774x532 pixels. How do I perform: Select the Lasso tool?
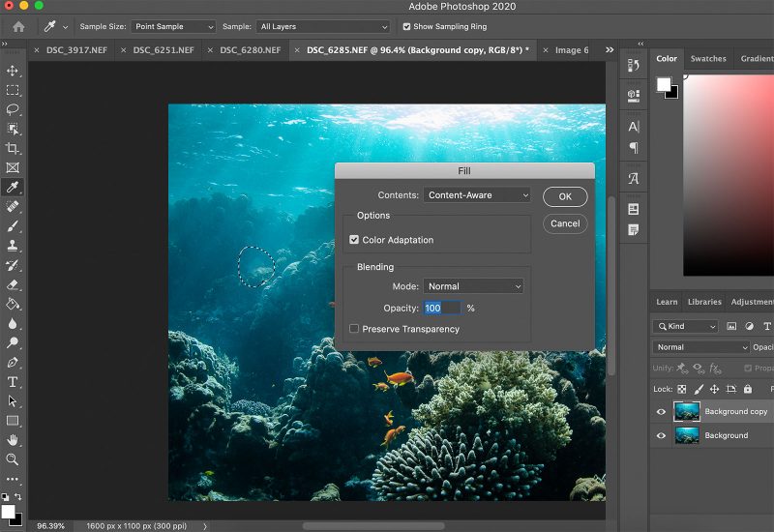coord(13,109)
